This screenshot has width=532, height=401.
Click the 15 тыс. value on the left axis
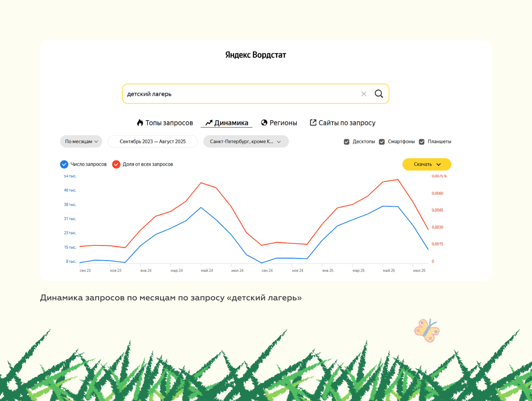tap(70, 247)
